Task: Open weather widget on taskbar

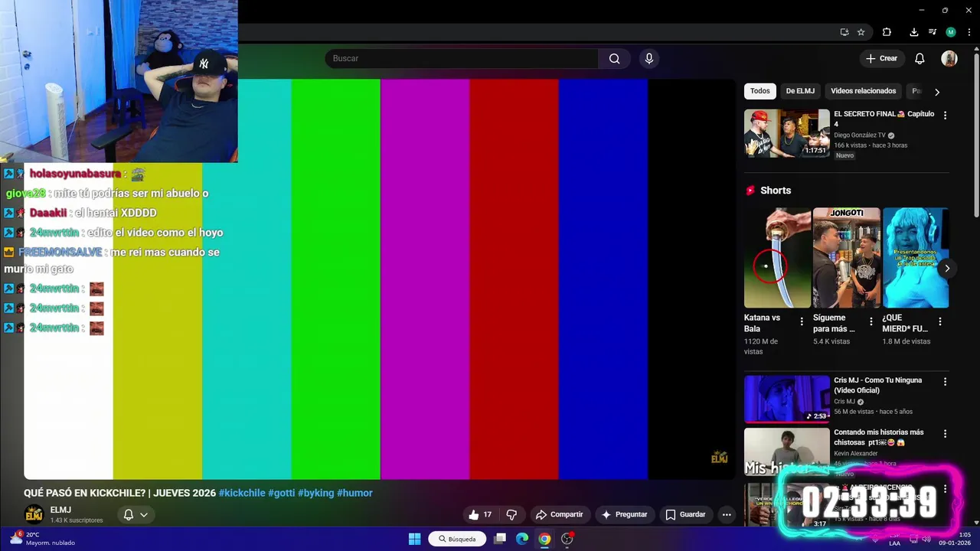Action: 42,539
